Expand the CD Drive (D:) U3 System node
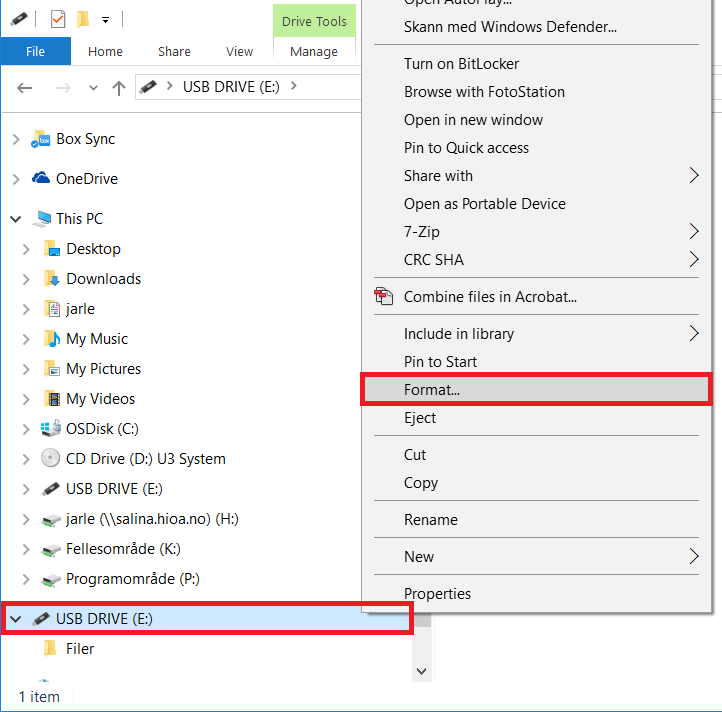The image size is (722, 712). 26,459
